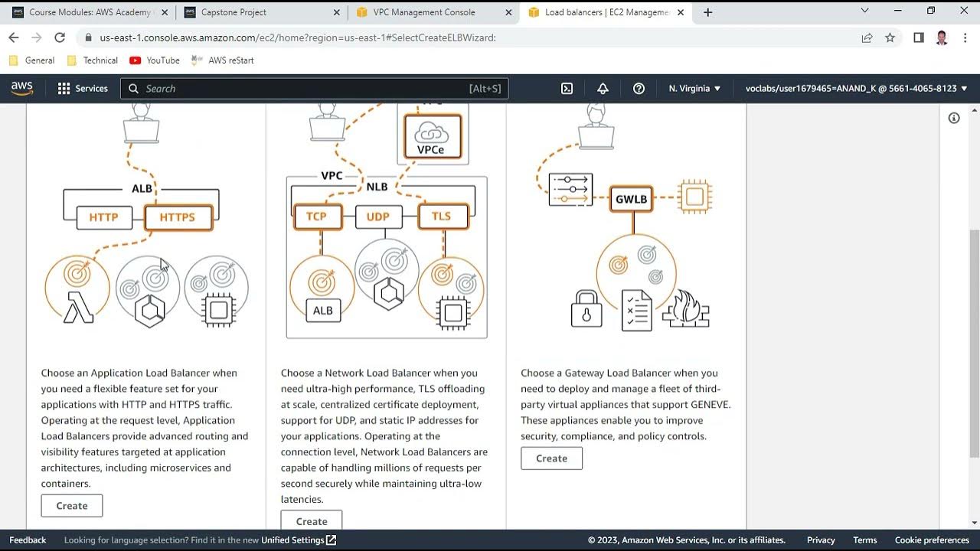
Task: Open the Chrome profile avatar
Action: (942, 37)
